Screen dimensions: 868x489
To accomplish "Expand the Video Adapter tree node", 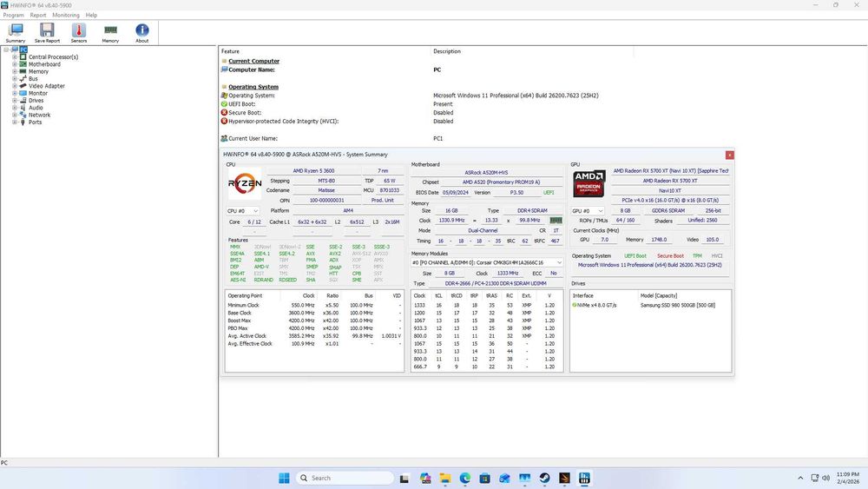I will pyautogui.click(x=15, y=86).
